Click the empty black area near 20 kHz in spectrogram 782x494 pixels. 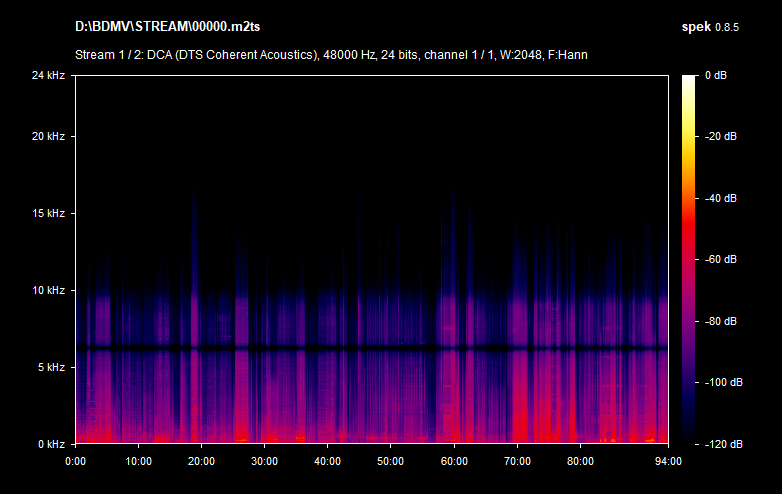[x=370, y=136]
